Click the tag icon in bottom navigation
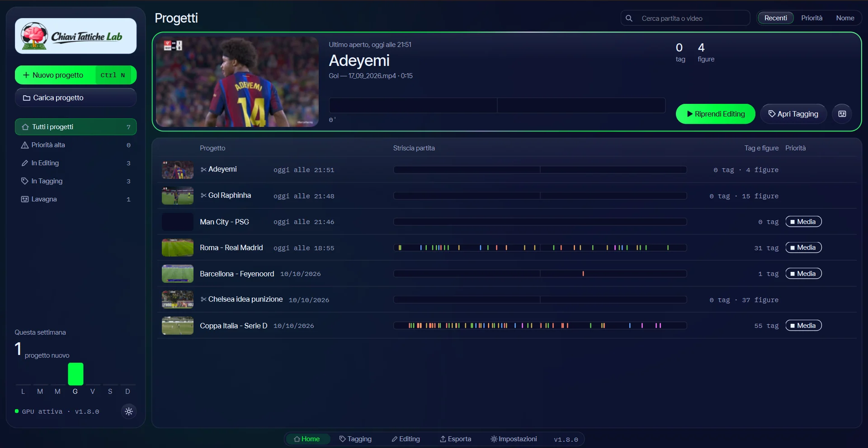The width and height of the screenshot is (868, 448). [x=343, y=439]
